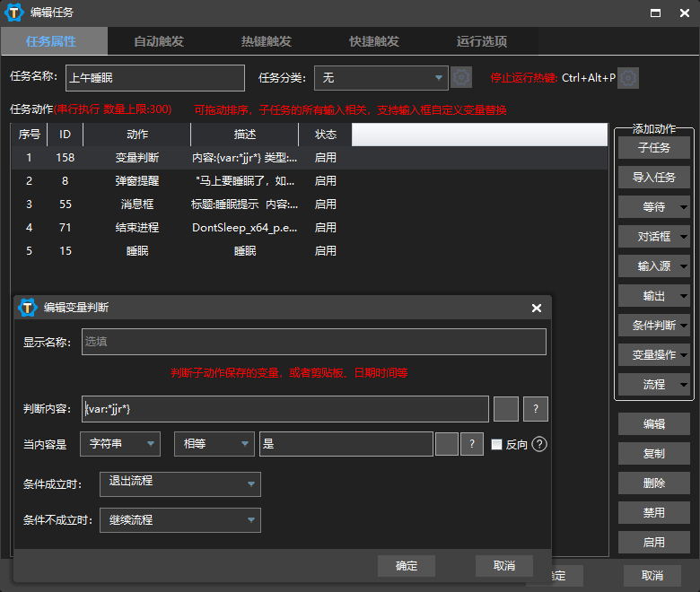The width and height of the screenshot is (700, 592).
Task: Click the 导入任务 button
Action: (x=653, y=178)
